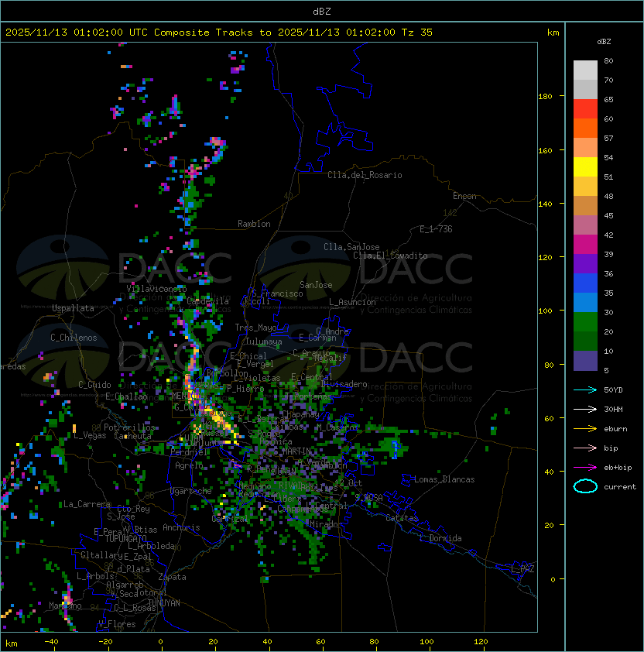Click the white 30HM arrow in legend
The width and height of the screenshot is (644, 652).
coord(585,409)
